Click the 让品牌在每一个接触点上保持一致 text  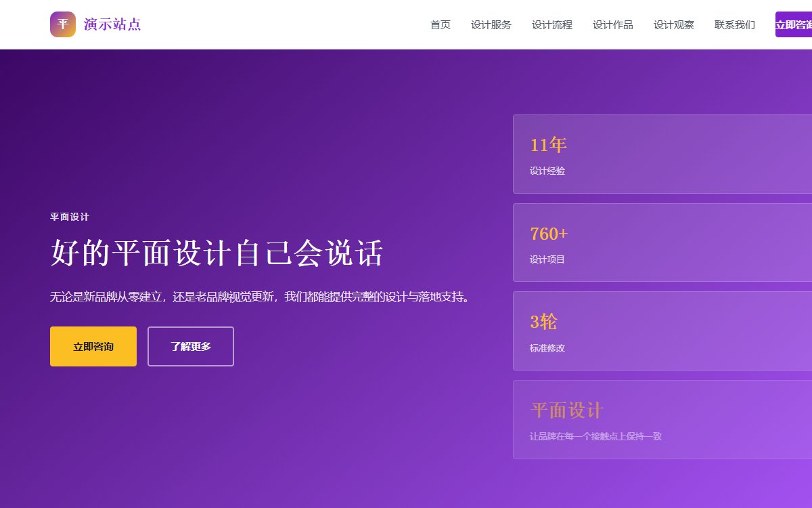595,436
